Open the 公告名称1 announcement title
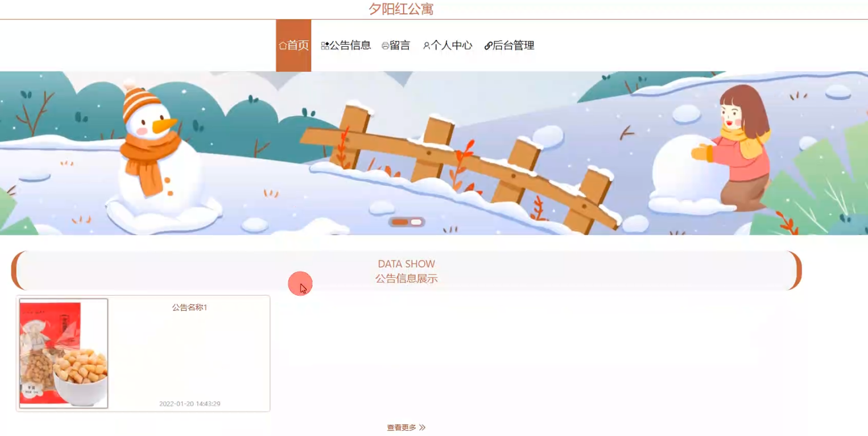The image size is (868, 436). pos(189,307)
